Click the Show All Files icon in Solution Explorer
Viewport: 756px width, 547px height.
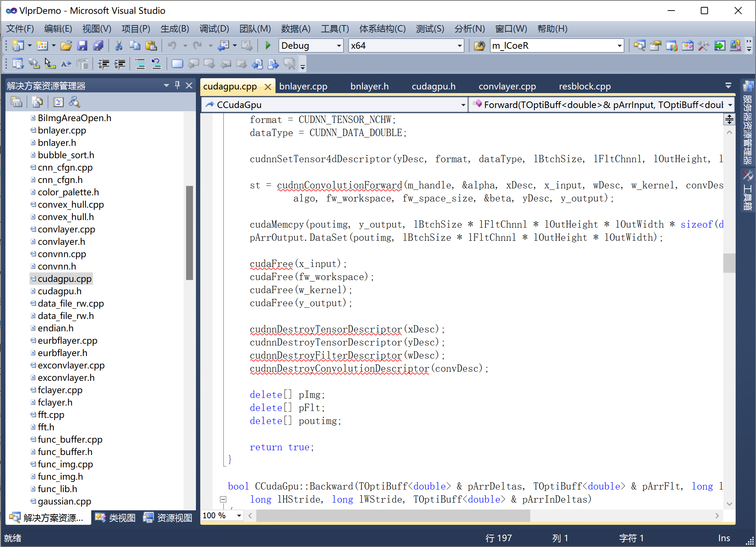click(x=37, y=102)
